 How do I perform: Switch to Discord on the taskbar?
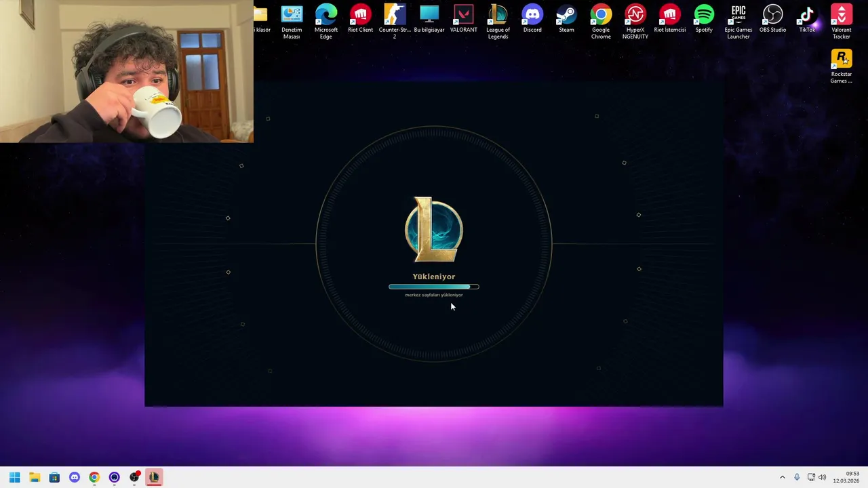(x=75, y=477)
